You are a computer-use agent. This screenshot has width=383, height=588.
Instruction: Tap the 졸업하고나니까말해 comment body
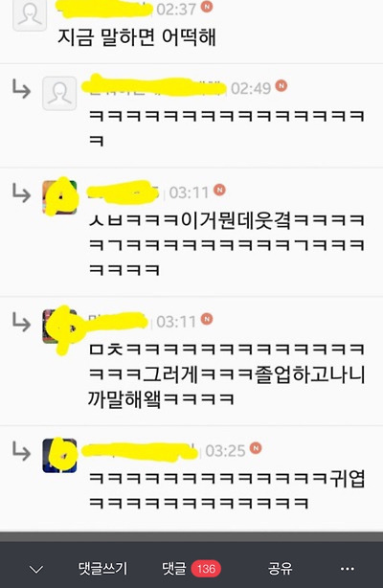click(x=227, y=374)
